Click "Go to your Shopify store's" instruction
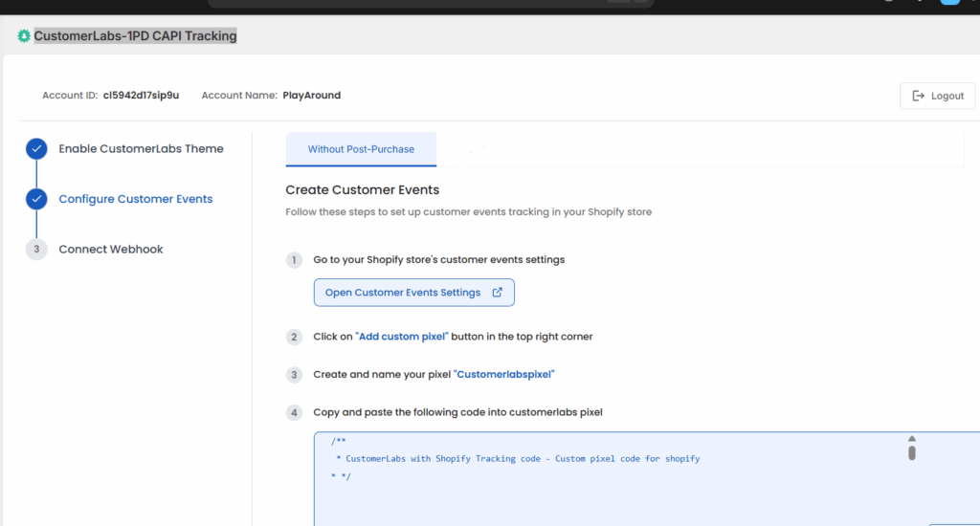This screenshot has width=980, height=526. [x=438, y=260]
